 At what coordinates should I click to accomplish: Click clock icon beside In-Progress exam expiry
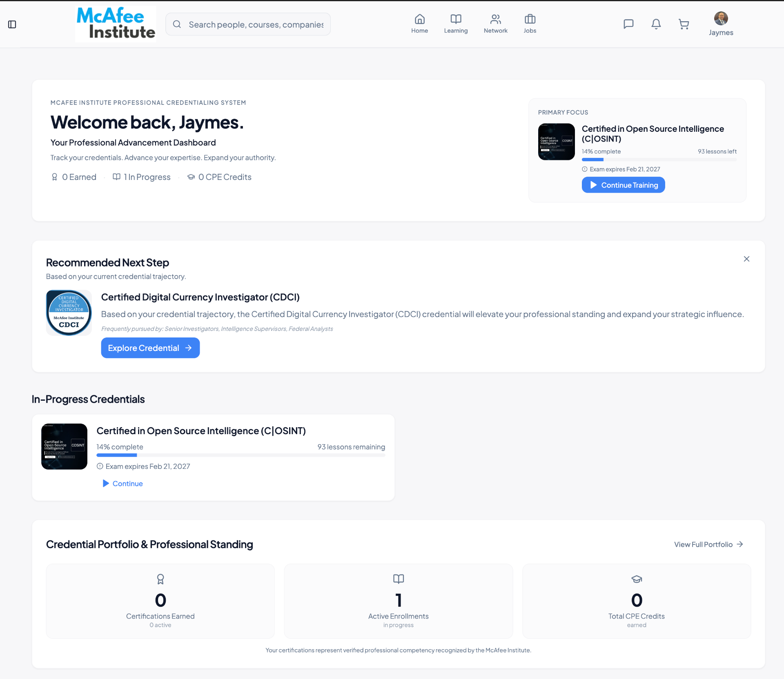100,466
